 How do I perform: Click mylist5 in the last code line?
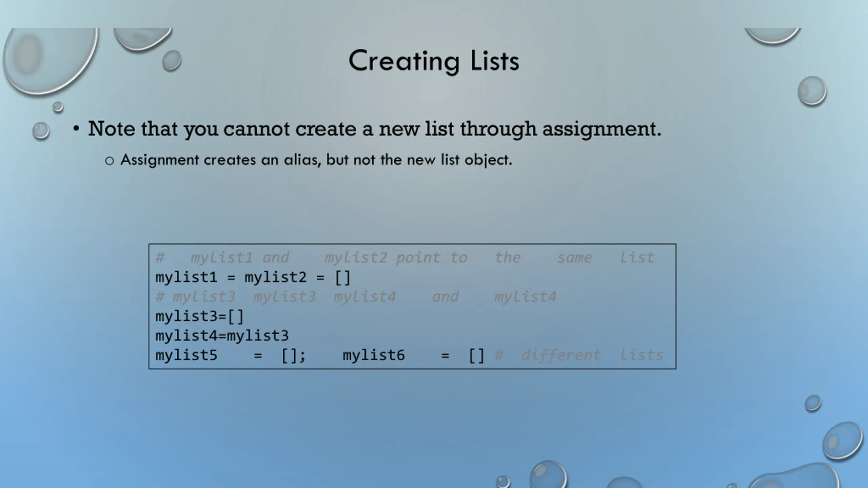coord(186,355)
